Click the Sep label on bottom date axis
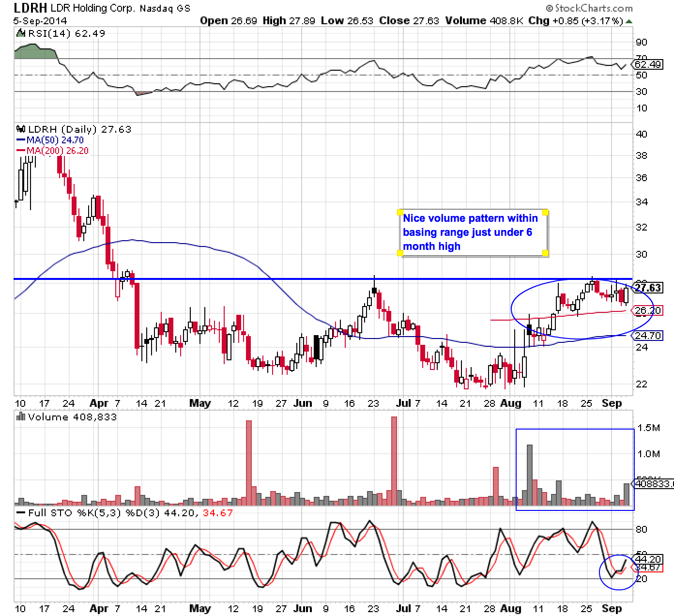Screen dimensions: 674x616 tap(612, 609)
